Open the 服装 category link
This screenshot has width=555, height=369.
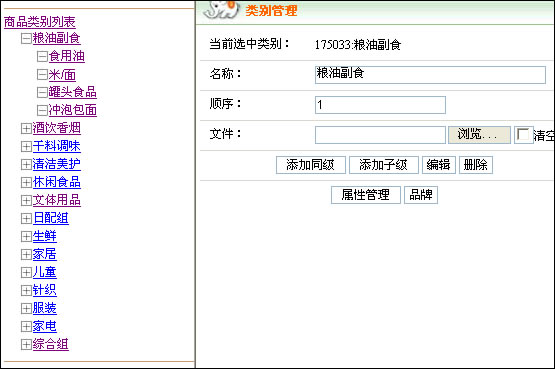pyautogui.click(x=45, y=309)
